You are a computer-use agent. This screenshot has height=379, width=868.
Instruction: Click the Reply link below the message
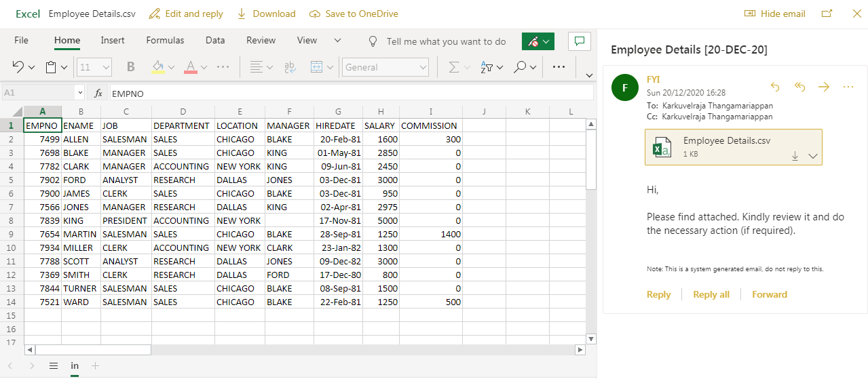click(658, 294)
